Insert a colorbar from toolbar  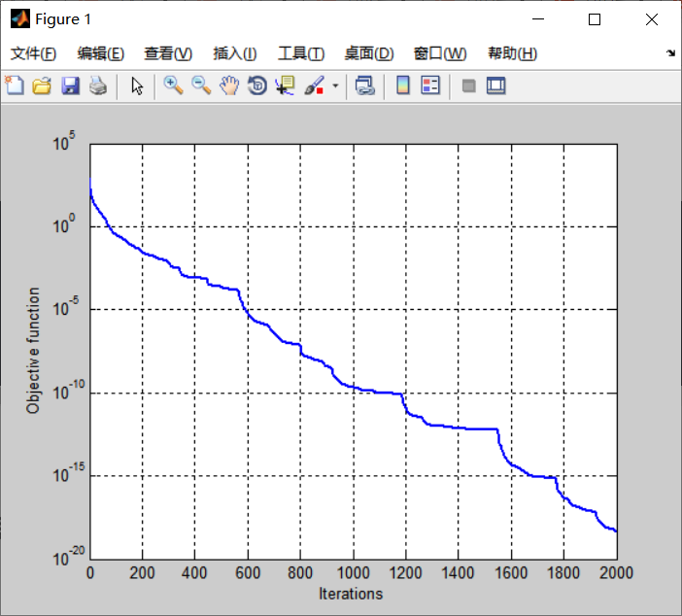[x=403, y=86]
